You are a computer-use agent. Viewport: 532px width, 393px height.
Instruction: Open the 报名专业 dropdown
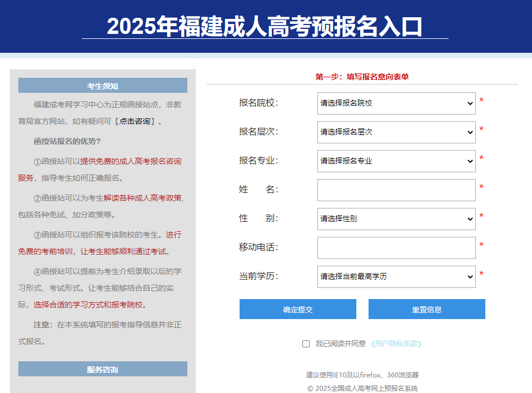pos(396,161)
